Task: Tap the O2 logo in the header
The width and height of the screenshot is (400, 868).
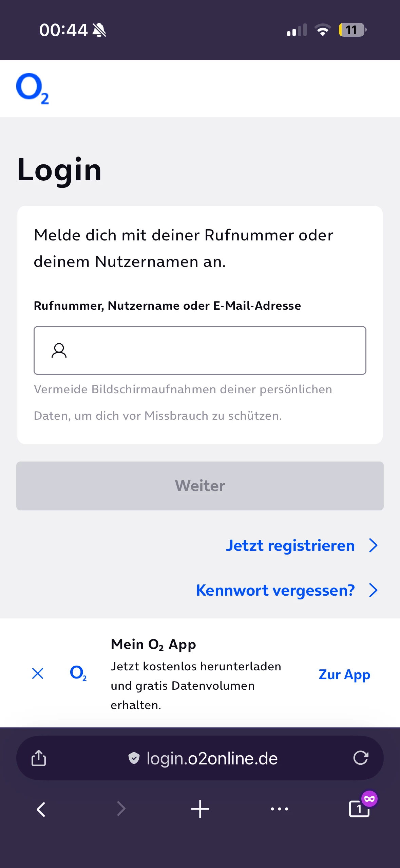Action: [x=33, y=89]
